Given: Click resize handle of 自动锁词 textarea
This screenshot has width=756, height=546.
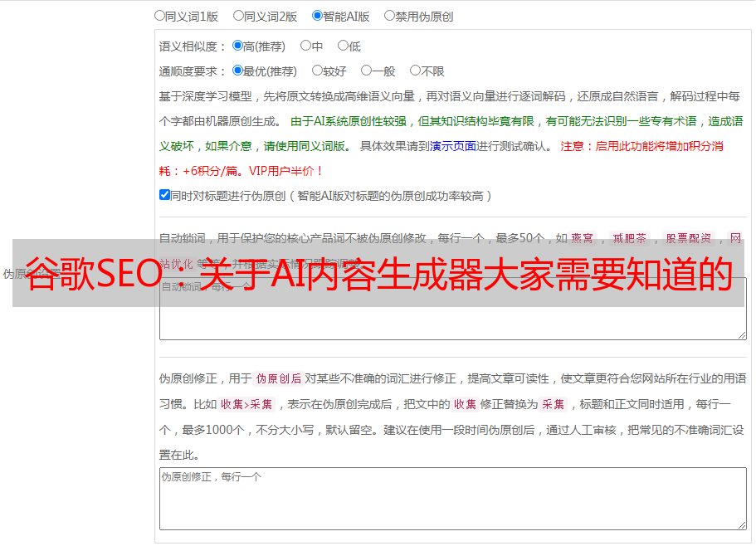Looking at the screenshot, I should 742,335.
